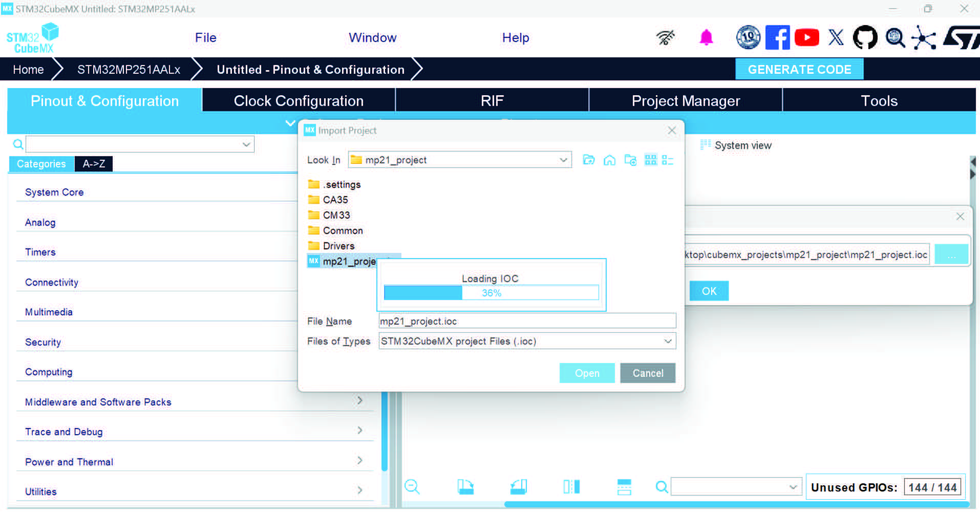Open the Window menu
The image size is (980, 512).
[373, 38]
